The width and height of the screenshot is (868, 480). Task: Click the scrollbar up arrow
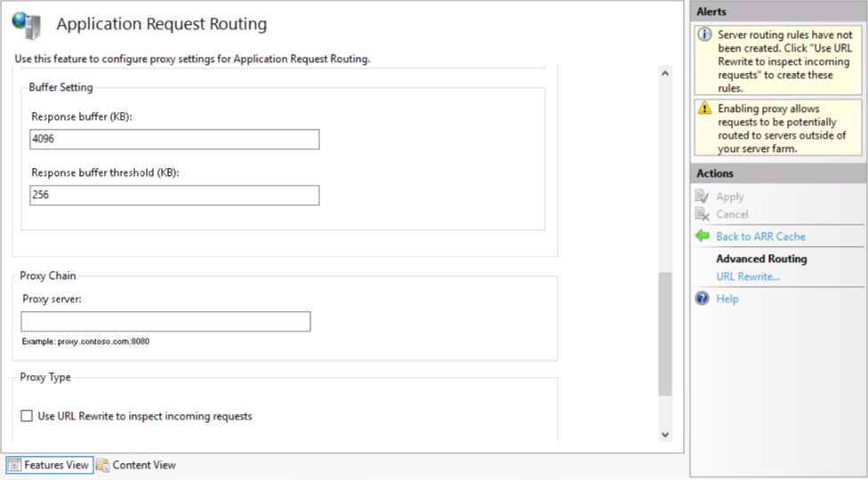tap(665, 73)
